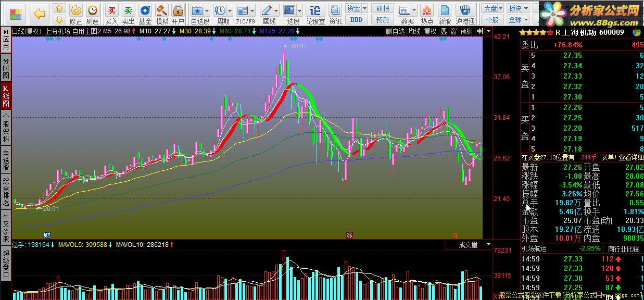The image size is (644, 300).
Task: Expand the 选股 dropdown arrow
Action: coord(300,10)
